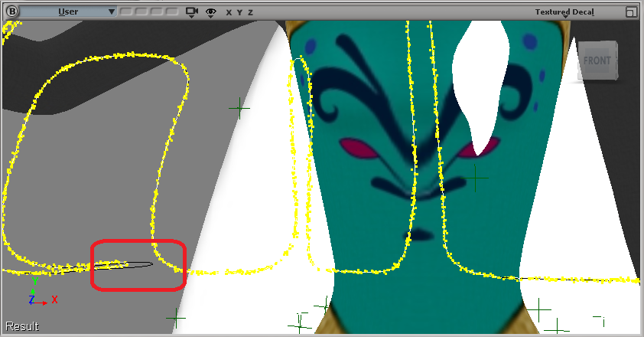Click the second memo camera slot
The height and width of the screenshot is (337, 644).
(x=141, y=11)
